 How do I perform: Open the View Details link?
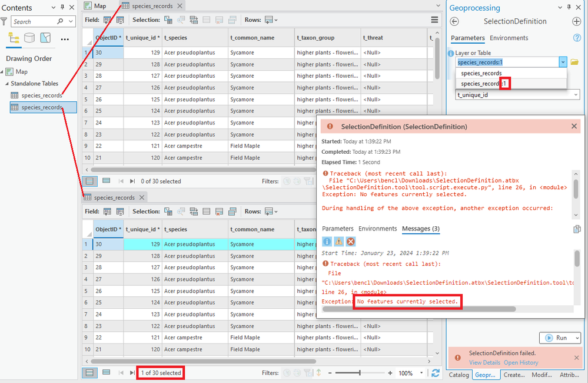(x=484, y=362)
